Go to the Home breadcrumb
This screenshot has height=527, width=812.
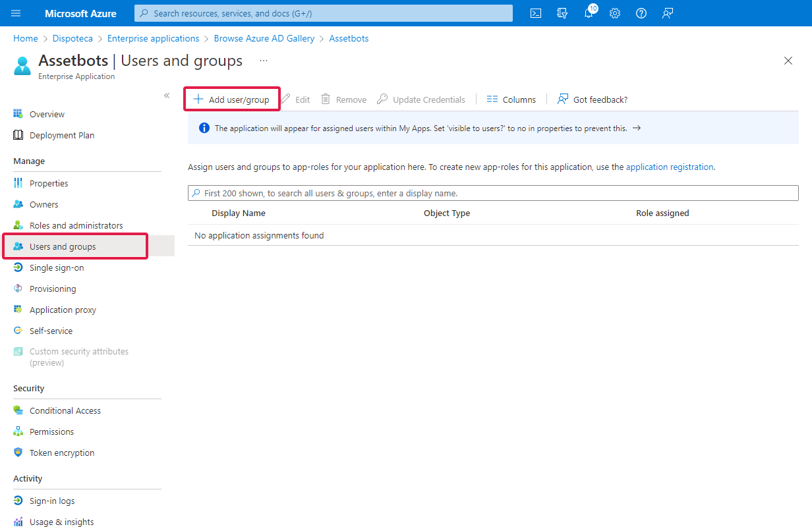coord(26,38)
